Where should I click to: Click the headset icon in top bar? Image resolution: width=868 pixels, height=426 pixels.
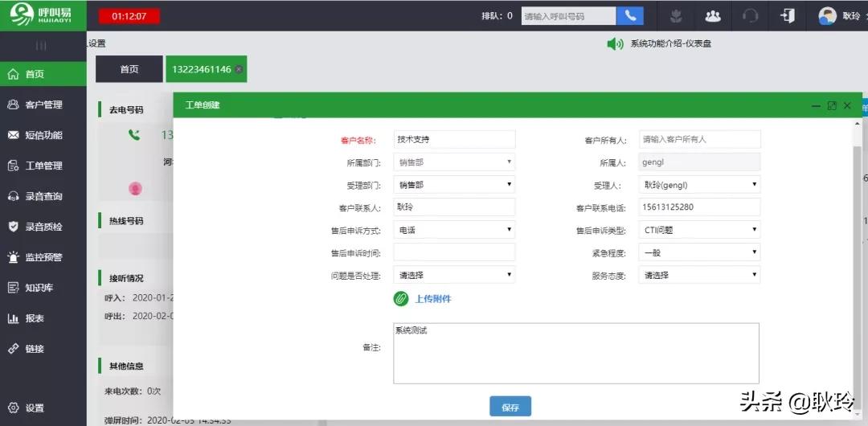[750, 16]
